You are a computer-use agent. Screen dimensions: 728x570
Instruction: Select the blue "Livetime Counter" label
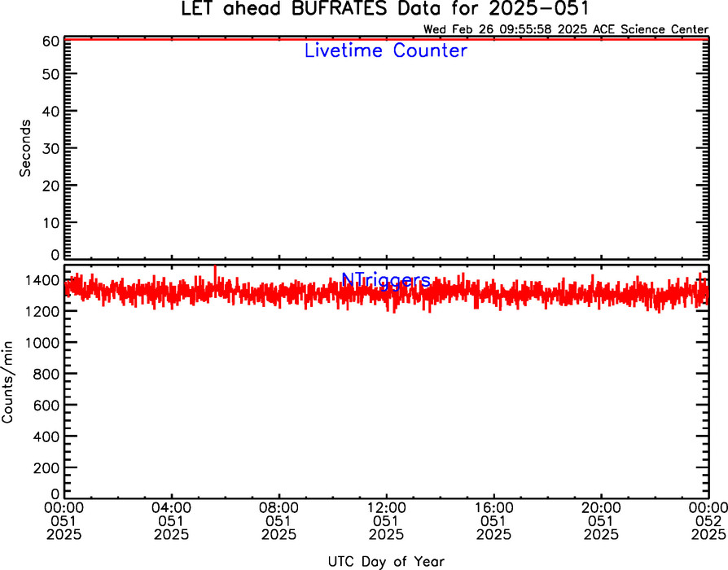click(385, 50)
